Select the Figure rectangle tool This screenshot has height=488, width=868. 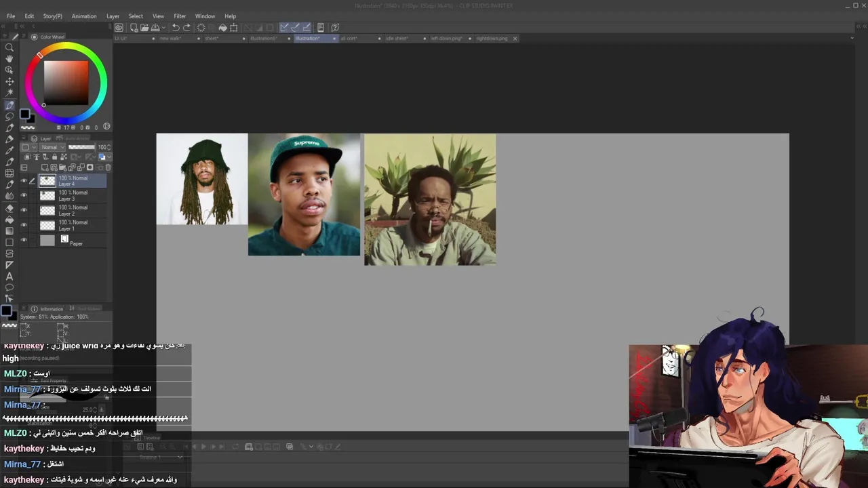9,243
